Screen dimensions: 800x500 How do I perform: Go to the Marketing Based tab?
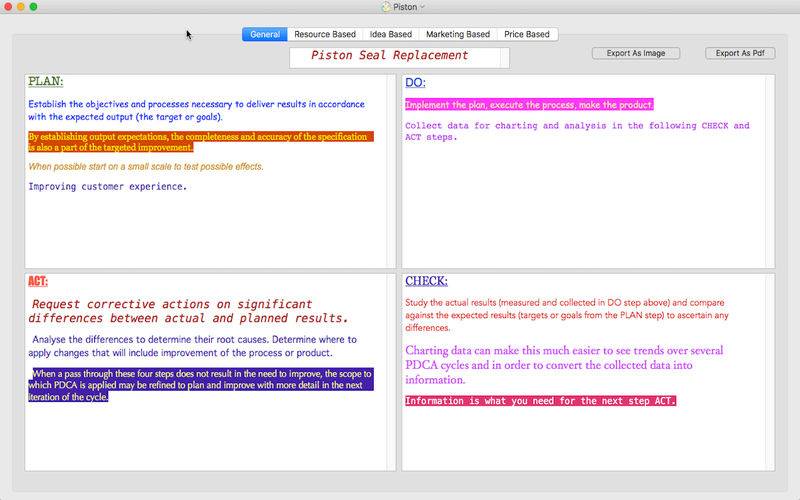coord(458,34)
